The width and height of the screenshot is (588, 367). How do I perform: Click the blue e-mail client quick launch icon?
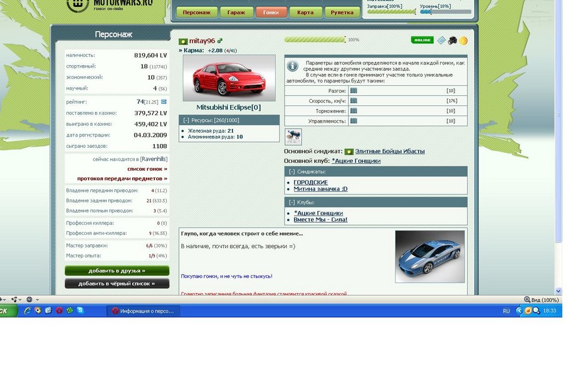(x=49, y=310)
